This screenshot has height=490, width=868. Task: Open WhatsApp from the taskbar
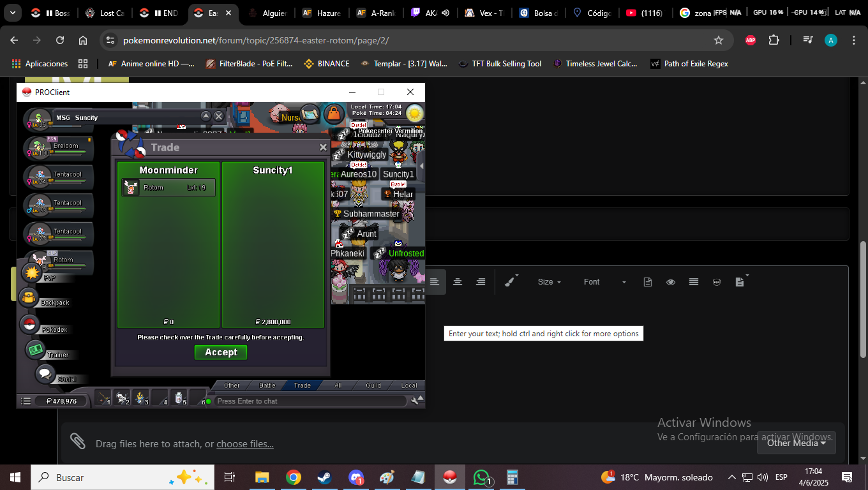tap(481, 477)
